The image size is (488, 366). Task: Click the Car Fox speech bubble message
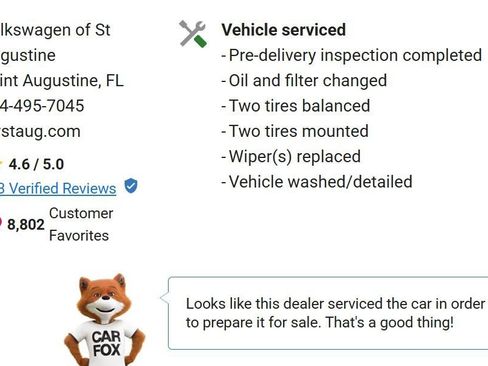(335, 313)
